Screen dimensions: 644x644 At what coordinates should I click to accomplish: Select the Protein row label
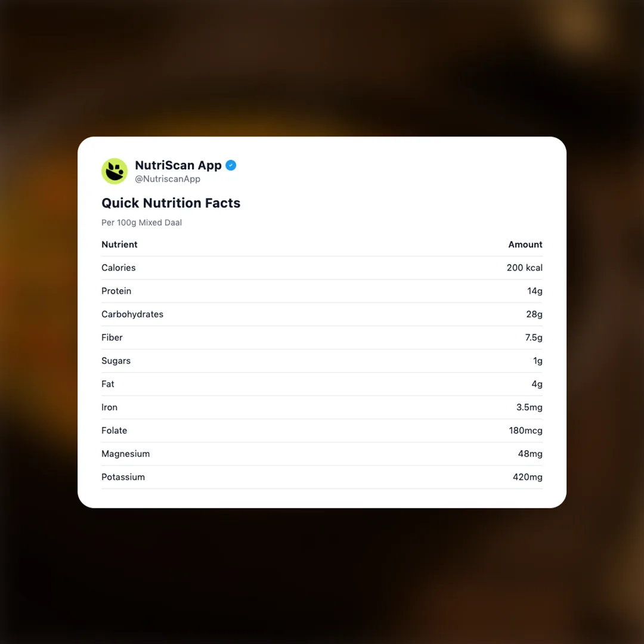pos(116,291)
